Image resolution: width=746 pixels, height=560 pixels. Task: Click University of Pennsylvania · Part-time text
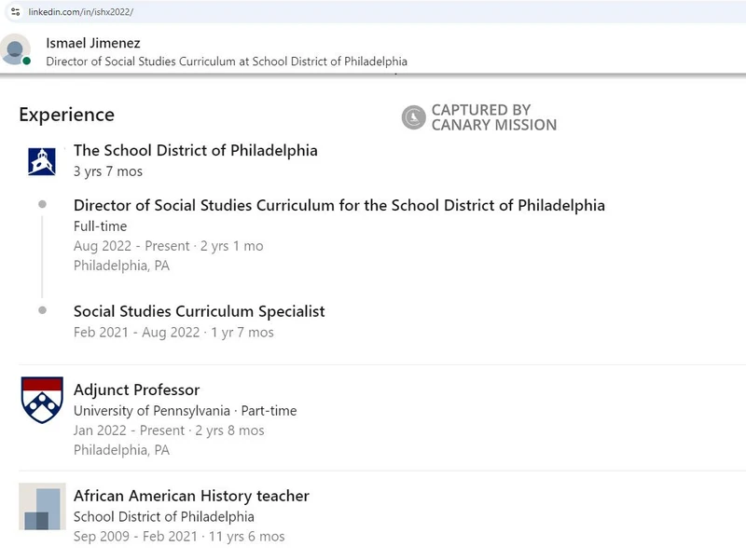pyautogui.click(x=185, y=411)
